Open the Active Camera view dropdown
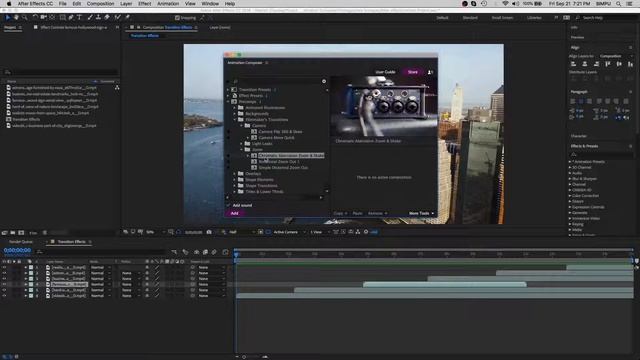Screen dimensions: 640x360 coord(289,232)
